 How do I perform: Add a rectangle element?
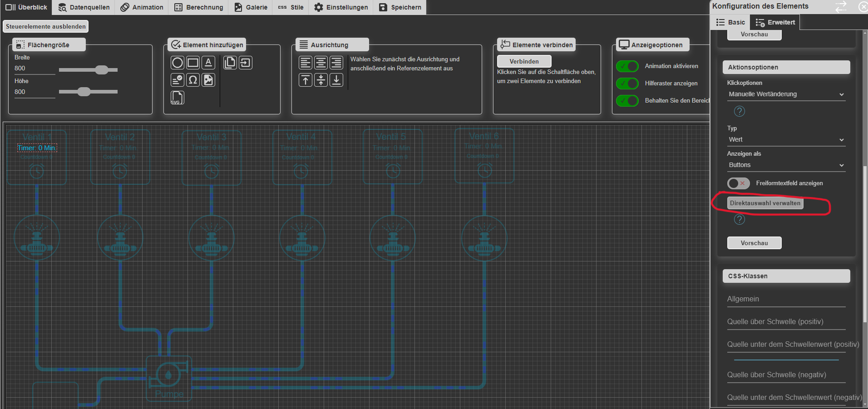[193, 63]
